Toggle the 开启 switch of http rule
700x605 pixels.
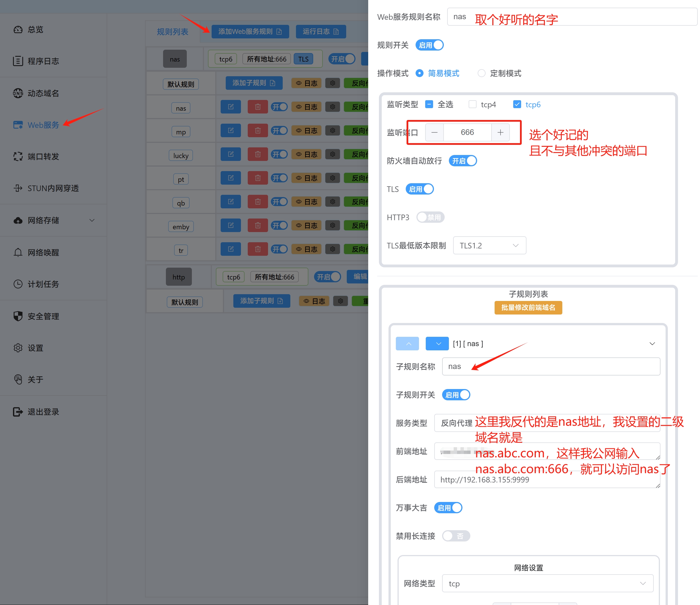tap(327, 277)
